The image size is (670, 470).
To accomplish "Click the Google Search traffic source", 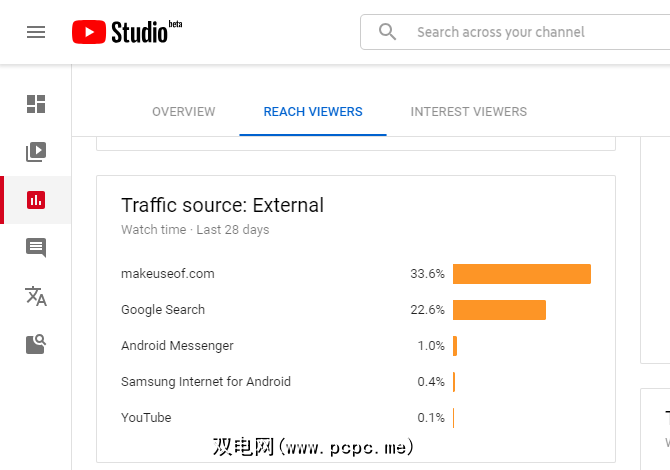I will (163, 310).
